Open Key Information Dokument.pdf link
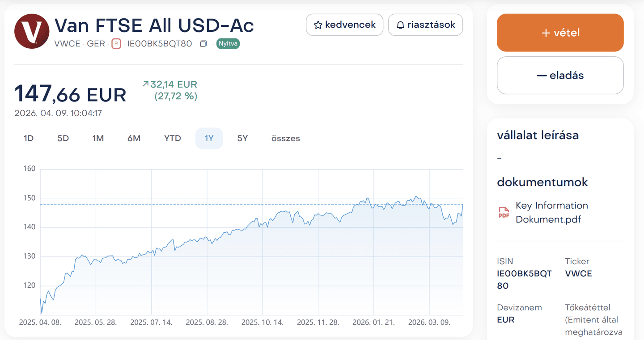 tap(552, 212)
